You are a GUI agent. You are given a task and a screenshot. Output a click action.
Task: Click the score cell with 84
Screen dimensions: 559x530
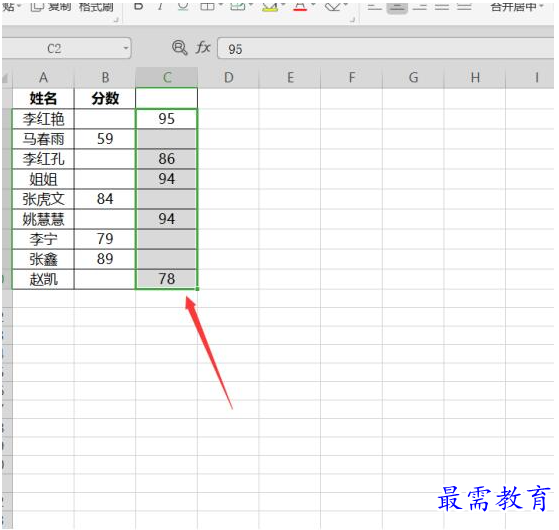(x=105, y=199)
